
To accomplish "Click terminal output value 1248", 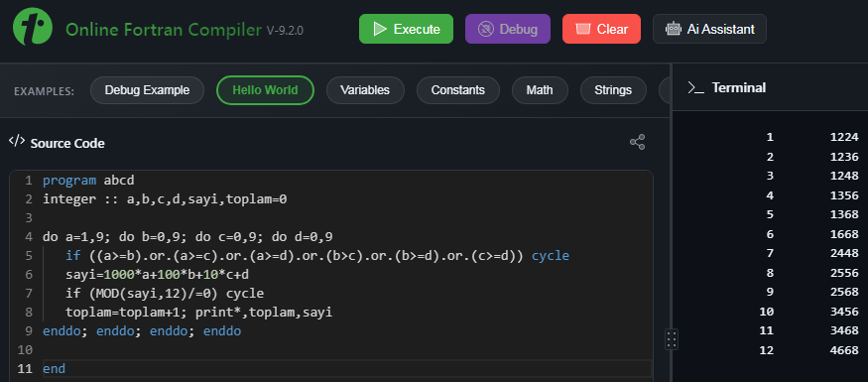I will point(844,176).
